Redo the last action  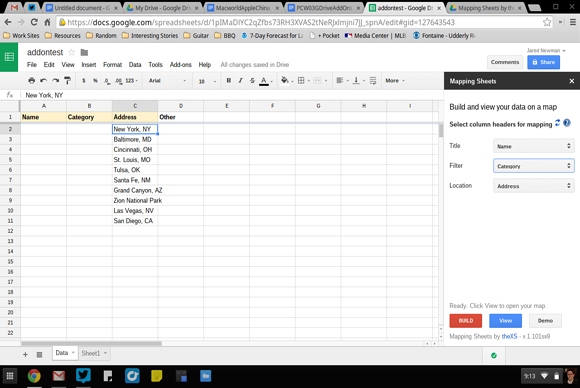click(x=55, y=80)
